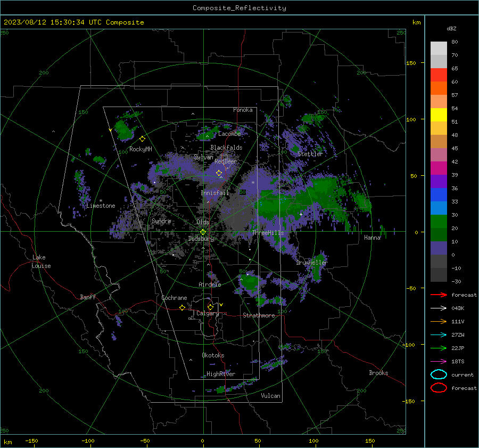The width and height of the screenshot is (479, 448).
Task: Click the Limestone label
Action: pos(101,206)
